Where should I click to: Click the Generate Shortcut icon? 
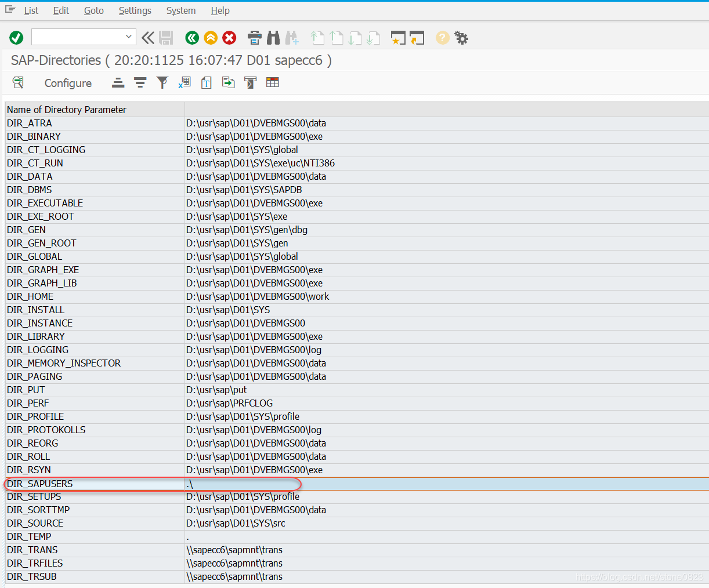coord(417,38)
